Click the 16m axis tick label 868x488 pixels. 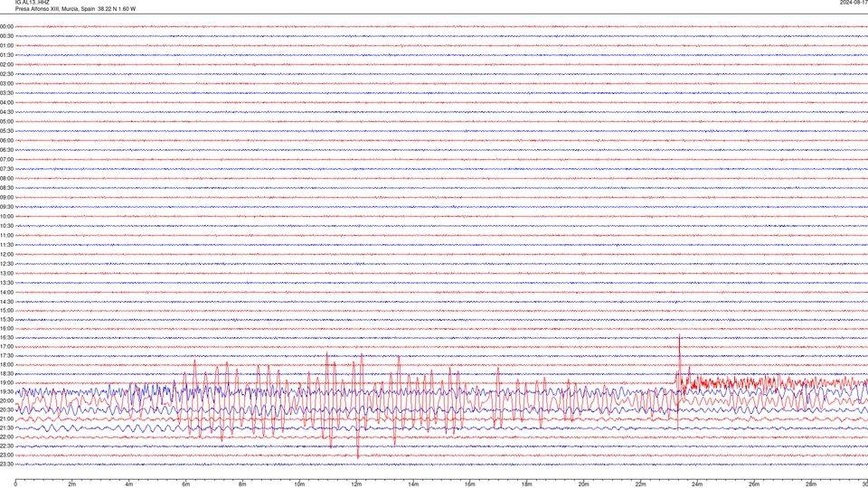[x=470, y=484]
